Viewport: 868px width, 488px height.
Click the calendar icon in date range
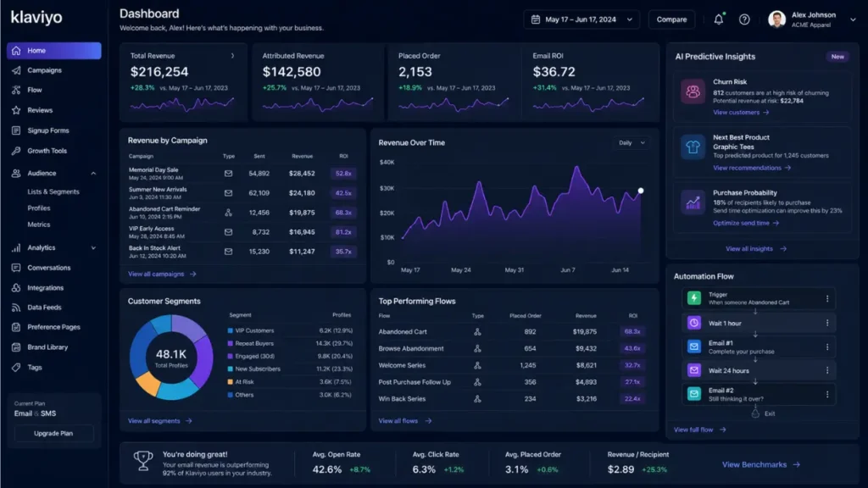pyautogui.click(x=536, y=19)
